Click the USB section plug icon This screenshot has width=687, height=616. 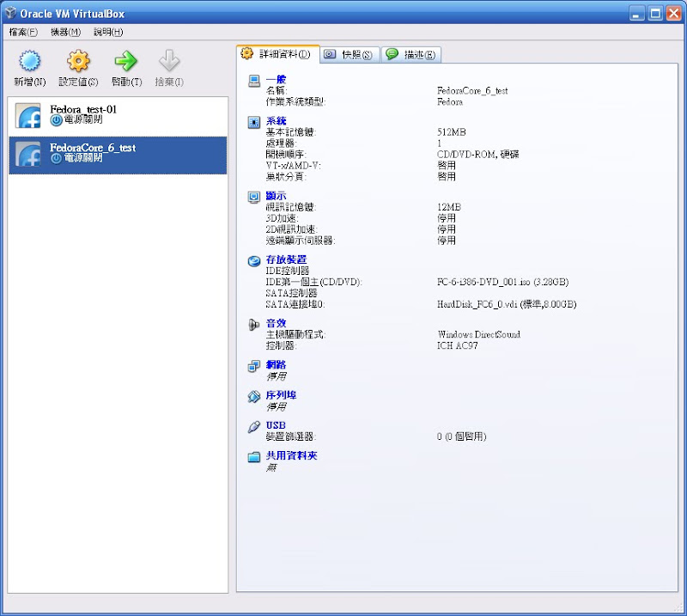254,427
